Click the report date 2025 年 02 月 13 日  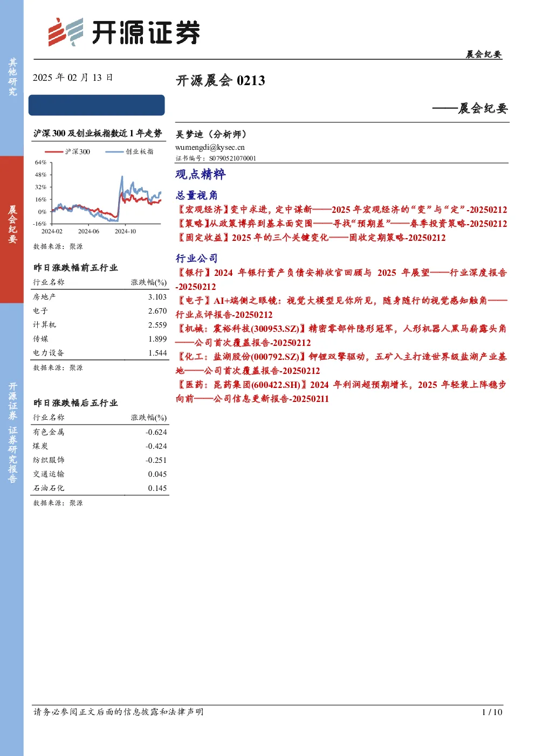pos(73,78)
